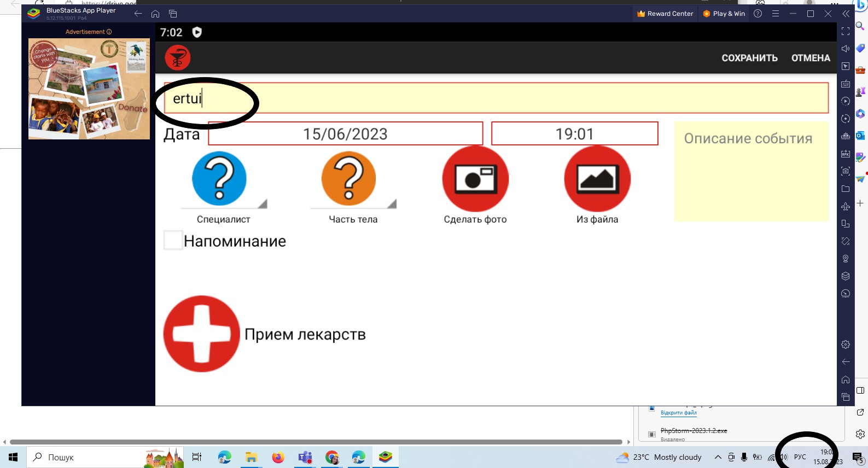Enable the Напоминание checkbox
Screen dimensions: 868x468
(x=173, y=241)
